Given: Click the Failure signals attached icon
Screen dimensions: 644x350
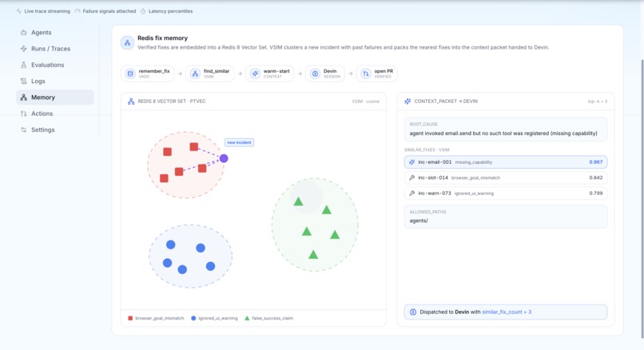Looking at the screenshot, I should (x=78, y=11).
